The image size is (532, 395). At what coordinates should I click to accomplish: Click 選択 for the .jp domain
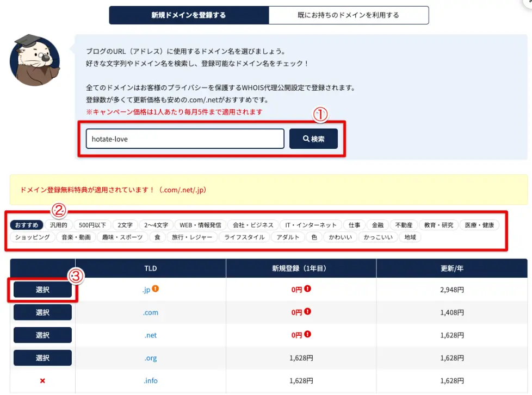click(42, 290)
